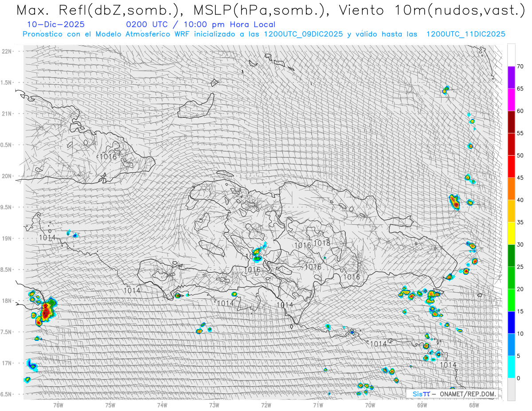Click the '69W' longitude axis label
This screenshot has height=411, width=532.
click(x=422, y=405)
